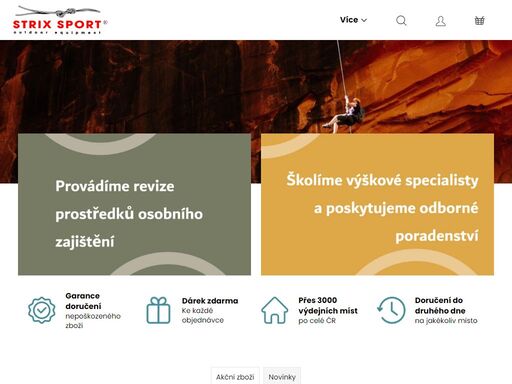The height and width of the screenshot is (384, 512).
Task: Select Doručení do druhého dne text
Action: tap(440, 305)
